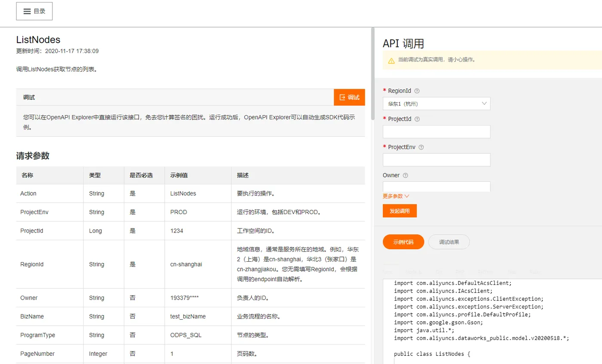Open the RegionId dropdown 华东1（杭州）
The image size is (602, 364).
click(436, 104)
